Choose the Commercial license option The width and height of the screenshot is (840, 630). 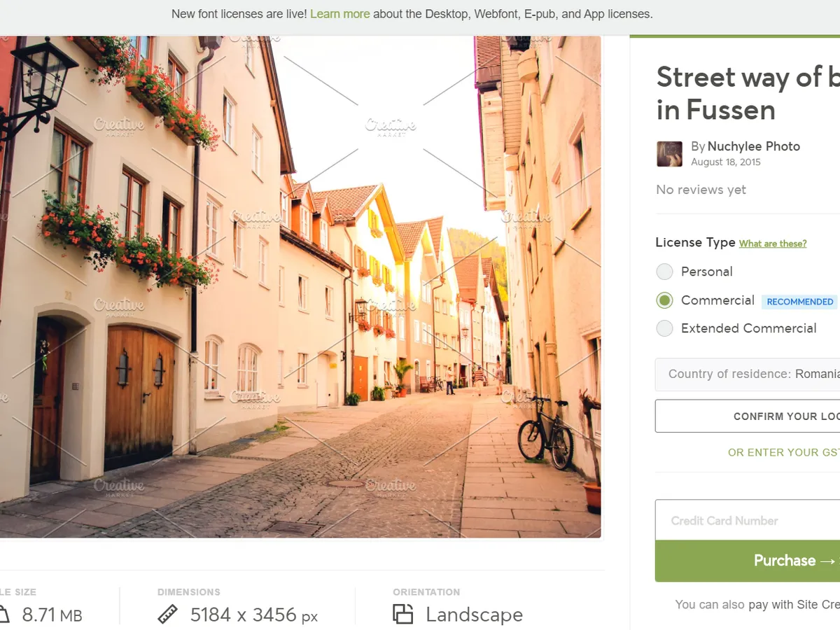click(x=664, y=300)
